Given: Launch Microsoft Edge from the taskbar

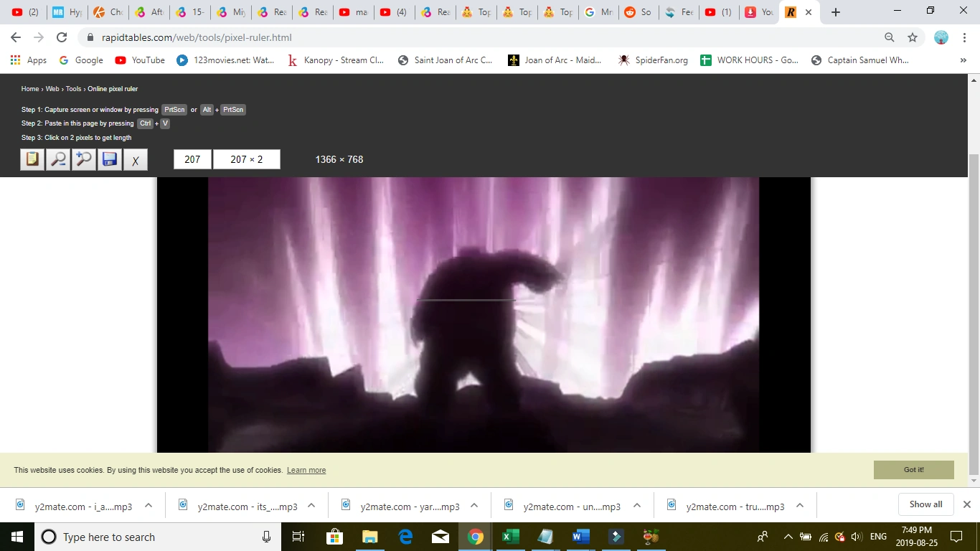Looking at the screenshot, I should click(x=405, y=537).
